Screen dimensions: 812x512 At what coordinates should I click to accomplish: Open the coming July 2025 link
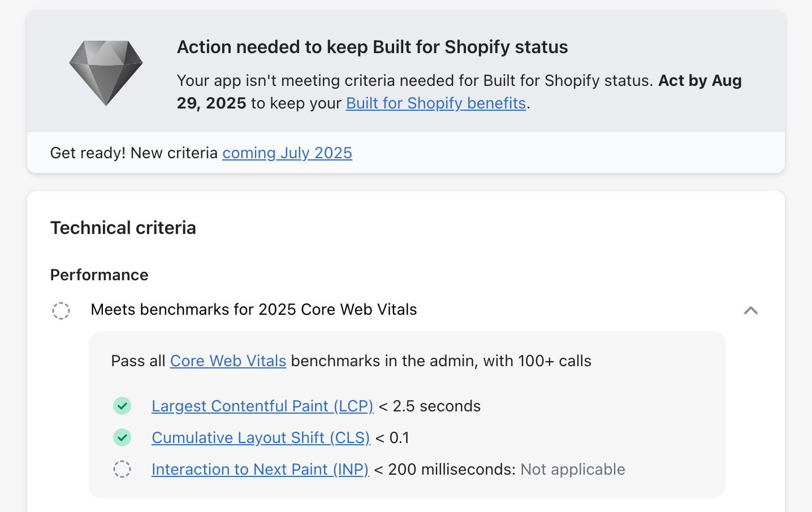pos(287,153)
